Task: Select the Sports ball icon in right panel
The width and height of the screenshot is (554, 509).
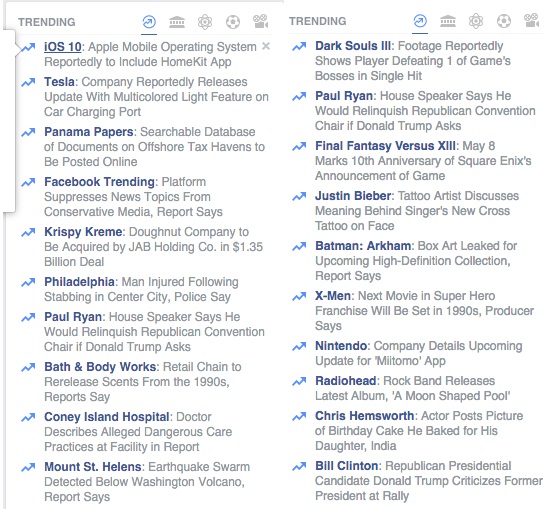Action: 504,21
